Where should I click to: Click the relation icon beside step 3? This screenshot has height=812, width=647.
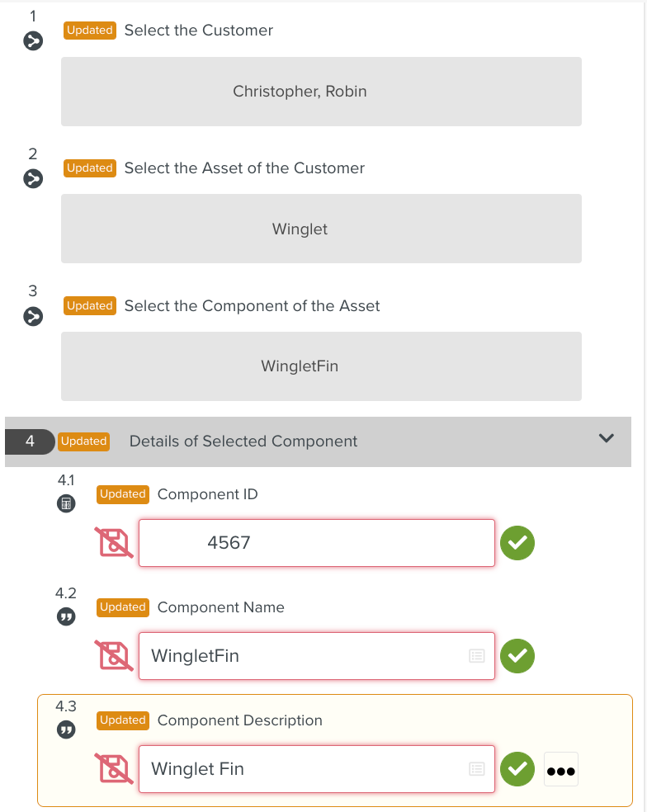[x=33, y=316]
